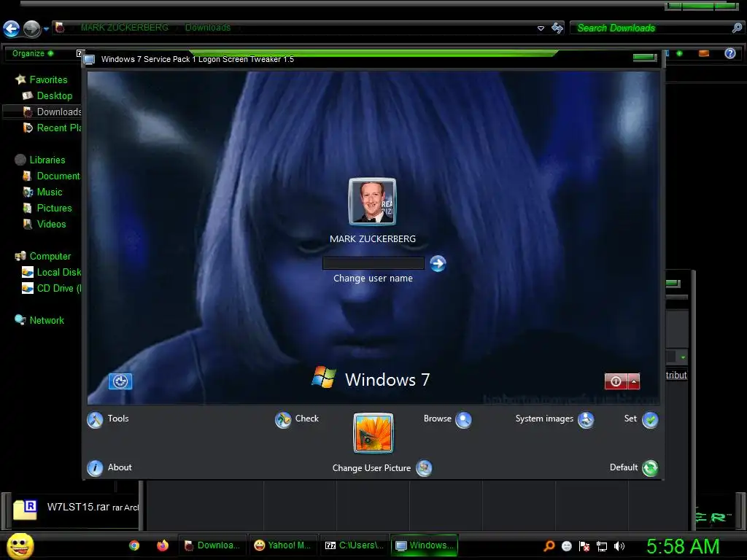Image resolution: width=747 pixels, height=560 pixels.
Task: Click the Set checkmark icon
Action: [650, 419]
